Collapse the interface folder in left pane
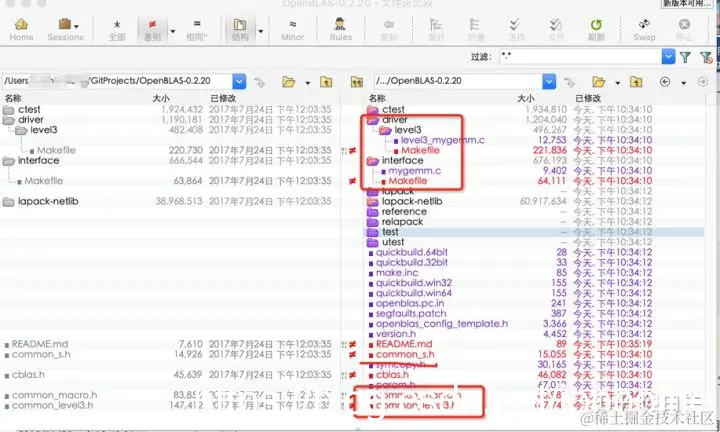The image size is (720, 432). (8, 161)
